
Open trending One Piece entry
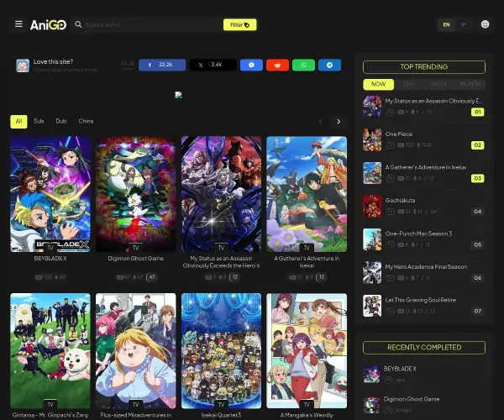point(398,134)
